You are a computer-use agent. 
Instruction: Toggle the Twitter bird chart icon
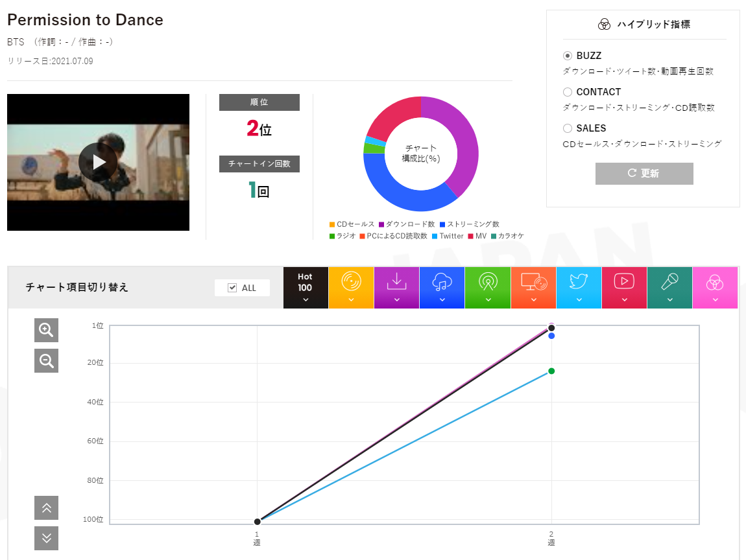[579, 281]
